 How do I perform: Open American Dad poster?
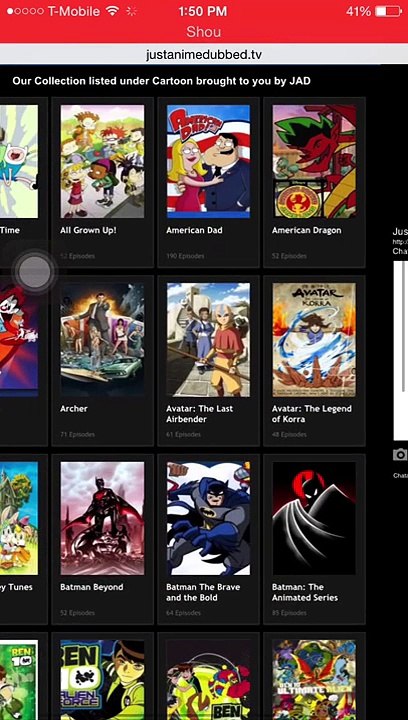coord(208,162)
